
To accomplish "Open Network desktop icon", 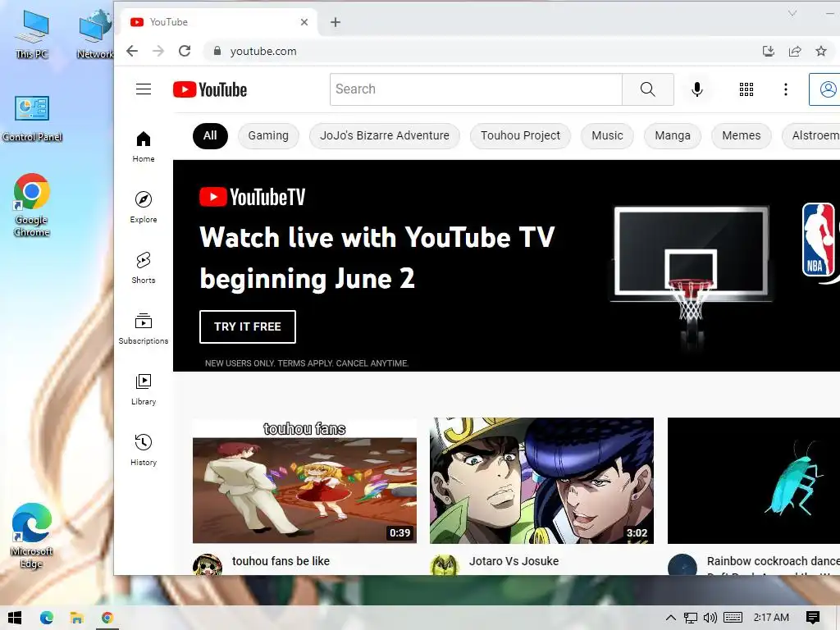I will click(x=95, y=34).
